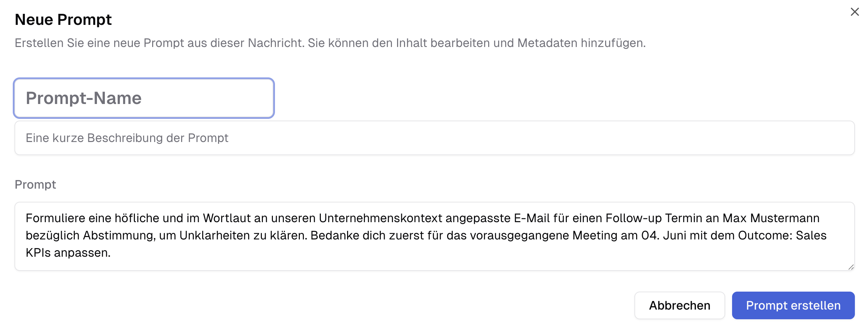Close the Neue Prompt dialog with the X
The width and height of the screenshot is (868, 331).
coord(855,11)
